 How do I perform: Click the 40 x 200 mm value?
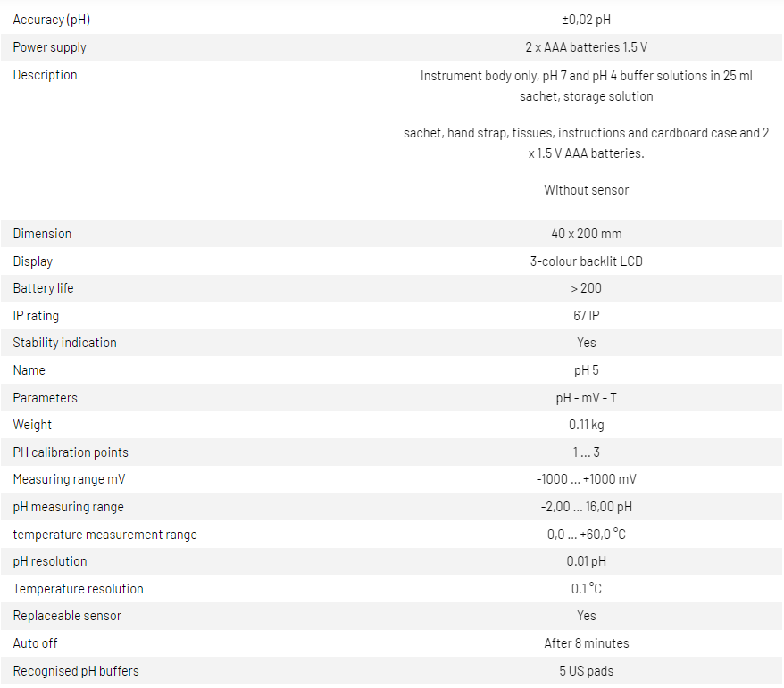tap(586, 234)
